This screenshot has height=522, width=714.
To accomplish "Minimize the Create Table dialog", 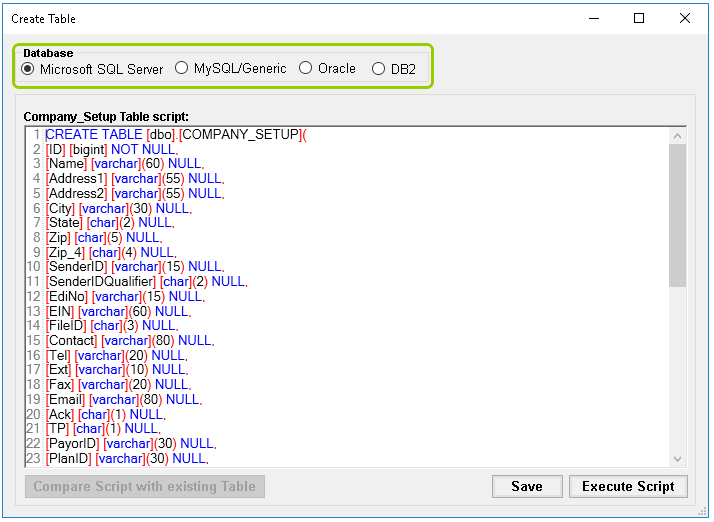I will click(x=594, y=18).
